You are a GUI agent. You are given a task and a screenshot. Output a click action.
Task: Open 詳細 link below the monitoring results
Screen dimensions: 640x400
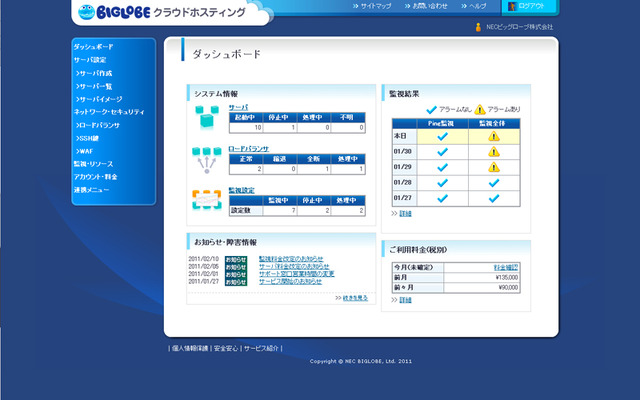(404, 213)
